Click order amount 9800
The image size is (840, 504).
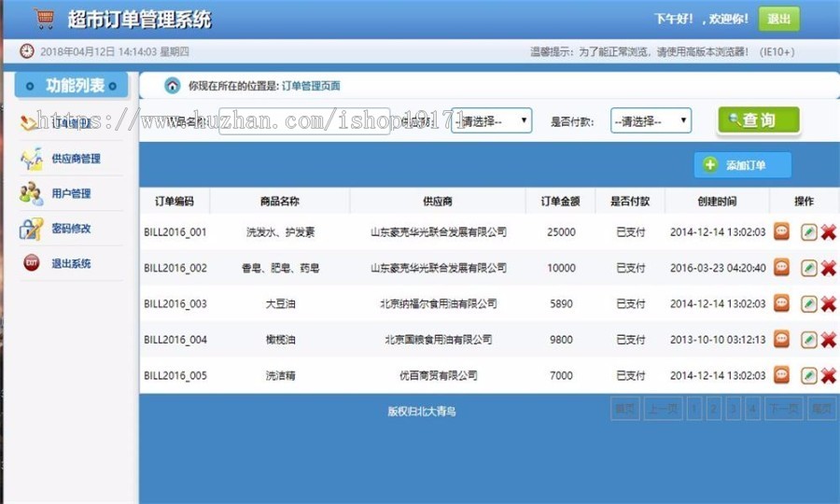point(561,340)
